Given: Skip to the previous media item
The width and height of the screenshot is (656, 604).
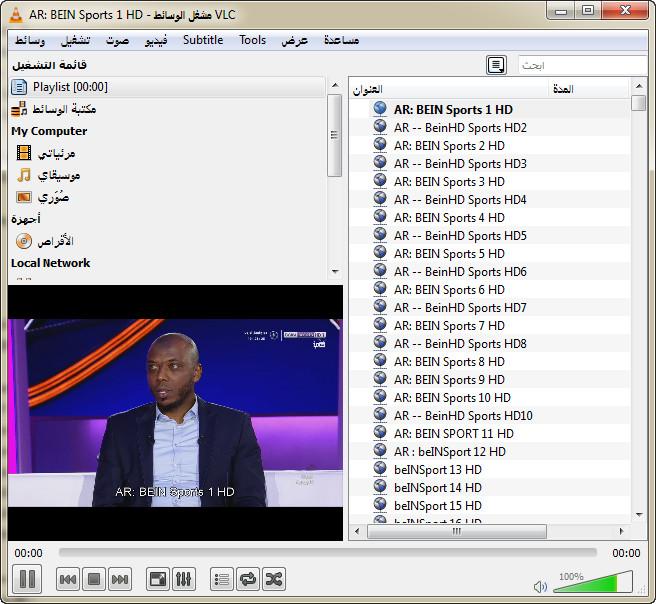Looking at the screenshot, I should tap(68, 579).
